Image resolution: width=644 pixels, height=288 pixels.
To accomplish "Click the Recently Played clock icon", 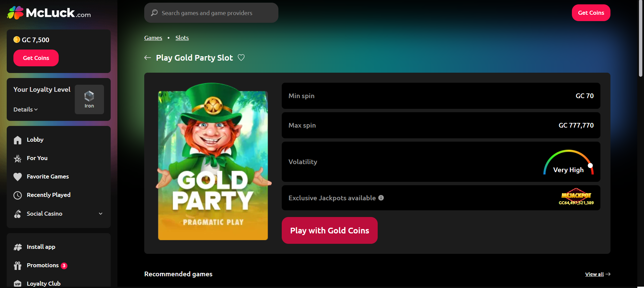I will point(17,195).
